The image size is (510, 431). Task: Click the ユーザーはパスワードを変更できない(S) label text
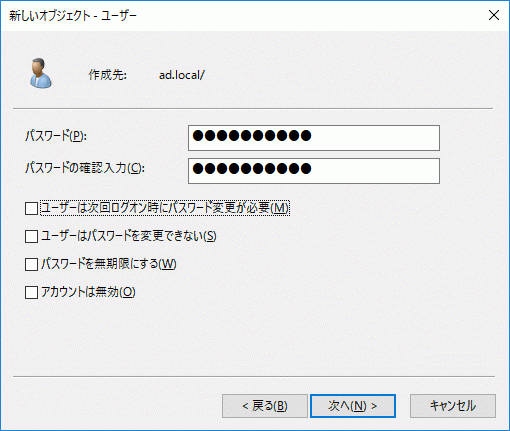click(x=129, y=236)
